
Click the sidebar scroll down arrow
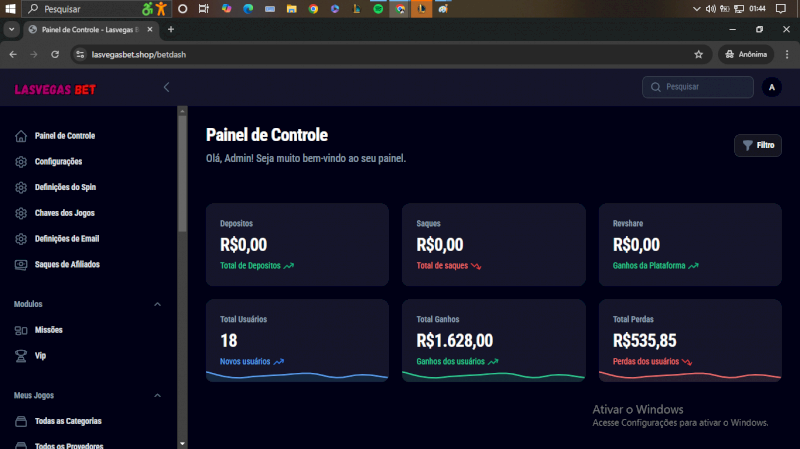(x=182, y=444)
